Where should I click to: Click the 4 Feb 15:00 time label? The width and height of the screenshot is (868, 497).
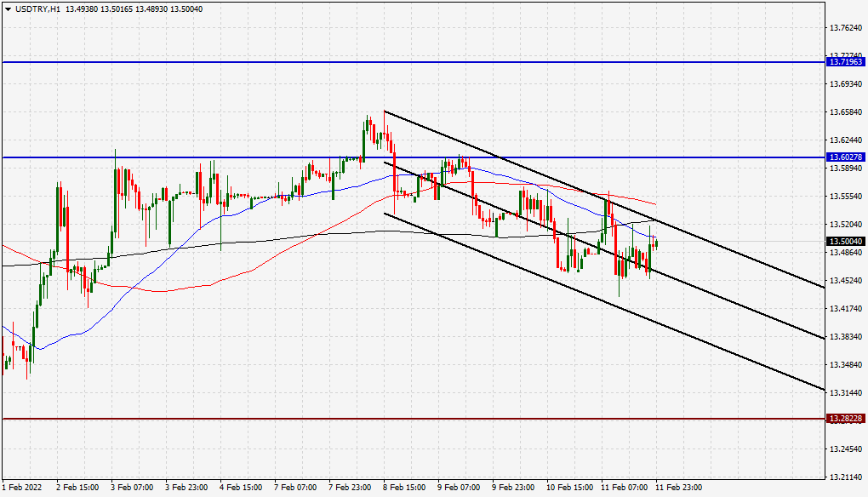click(x=241, y=487)
